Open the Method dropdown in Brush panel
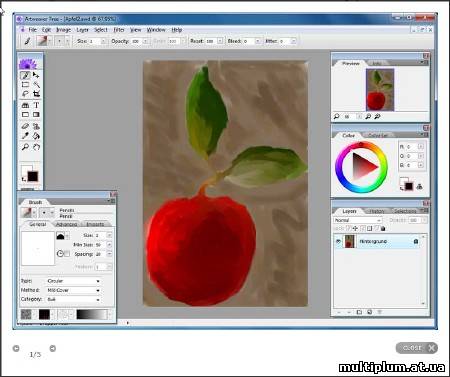Image resolution: width=450 pixels, height=377 pixels. pyautogui.click(x=73, y=290)
